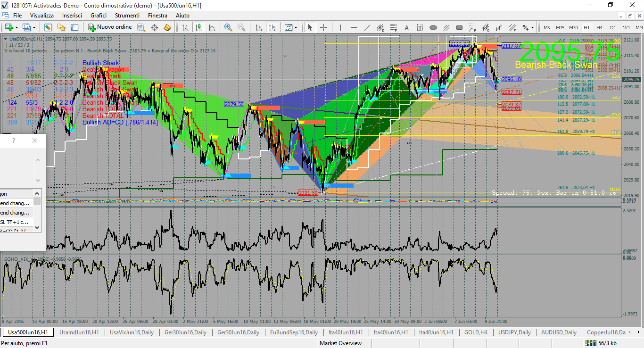Draw a horizontal line

tap(353, 27)
